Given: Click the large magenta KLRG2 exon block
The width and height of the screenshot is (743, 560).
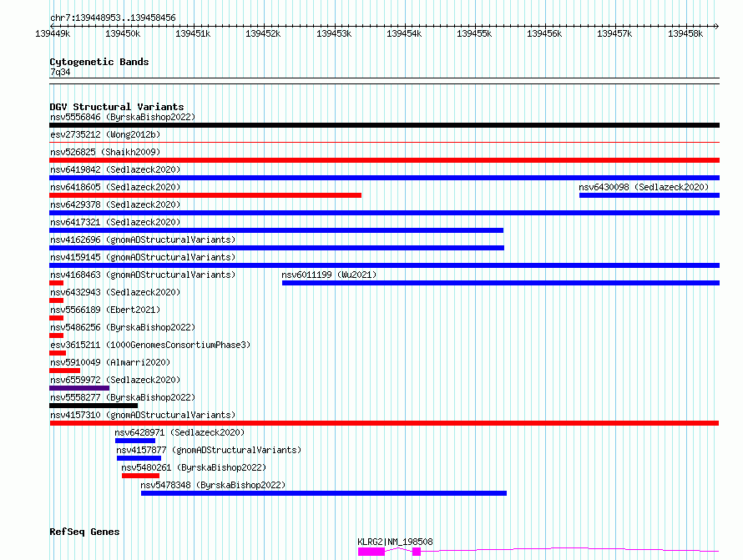Looking at the screenshot, I should tap(371, 552).
